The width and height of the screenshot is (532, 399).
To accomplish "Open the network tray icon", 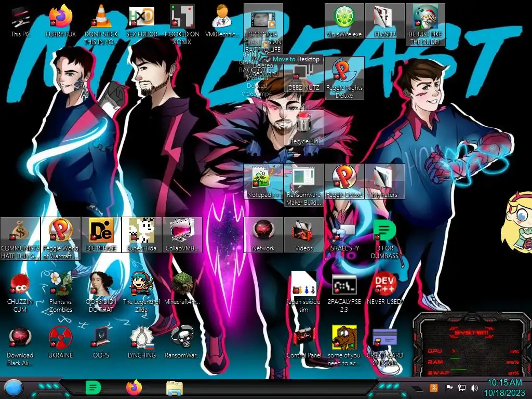I will (x=462, y=388).
